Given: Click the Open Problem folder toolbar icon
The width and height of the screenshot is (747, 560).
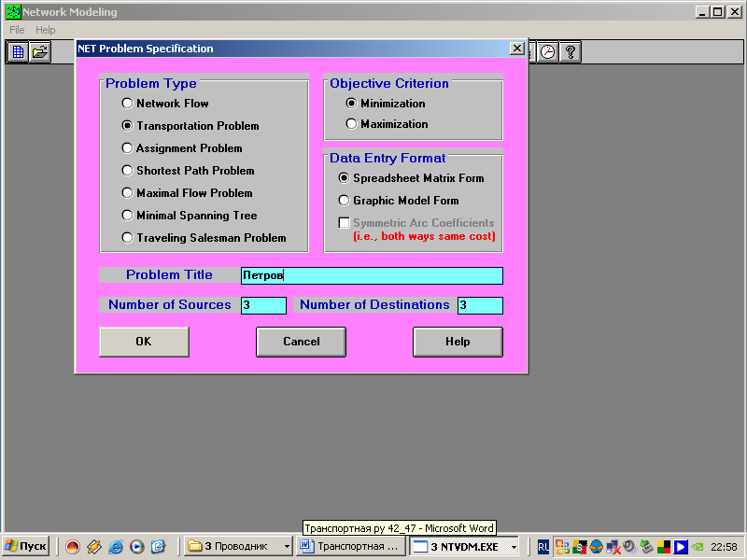Looking at the screenshot, I should click(40, 52).
